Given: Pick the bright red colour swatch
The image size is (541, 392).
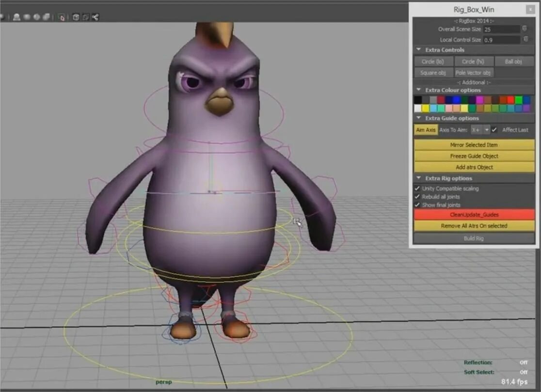Looking at the screenshot, I should click(511, 100).
